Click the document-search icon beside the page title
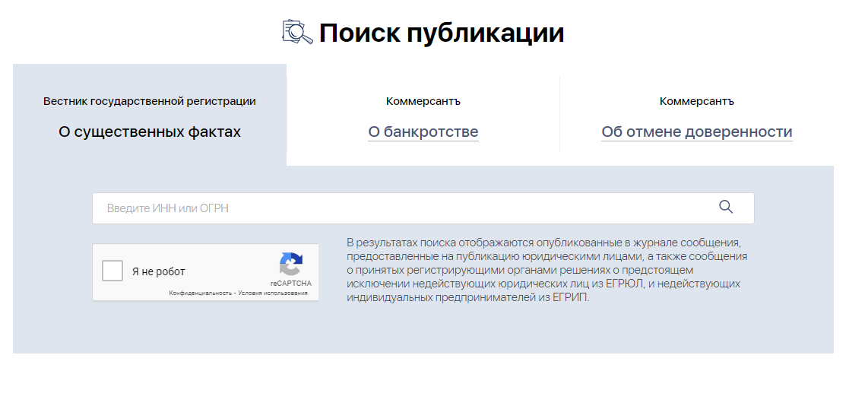Screen dimensions: 868x406 [297, 33]
